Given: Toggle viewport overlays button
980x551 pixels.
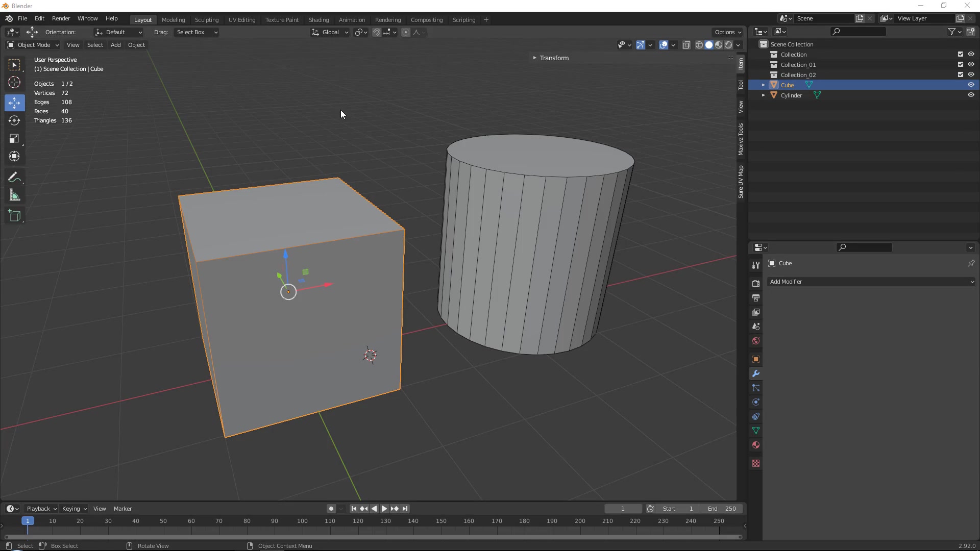Looking at the screenshot, I should coord(664,45).
